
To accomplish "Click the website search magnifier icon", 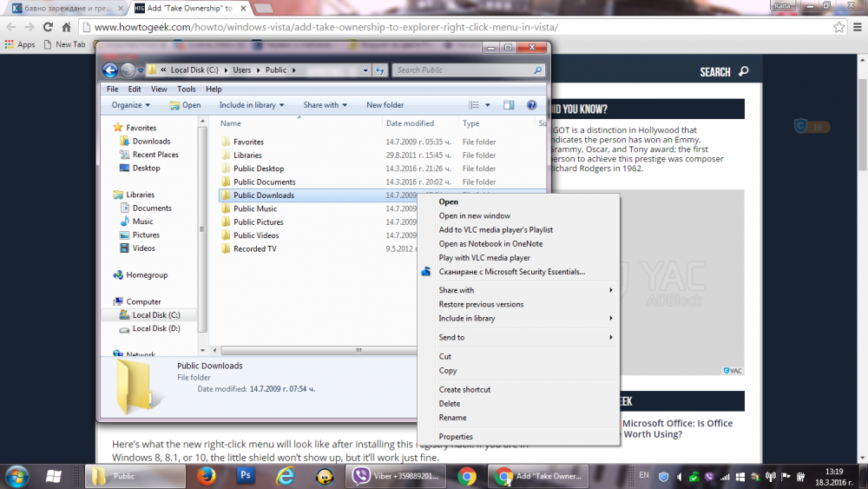I will (x=744, y=71).
